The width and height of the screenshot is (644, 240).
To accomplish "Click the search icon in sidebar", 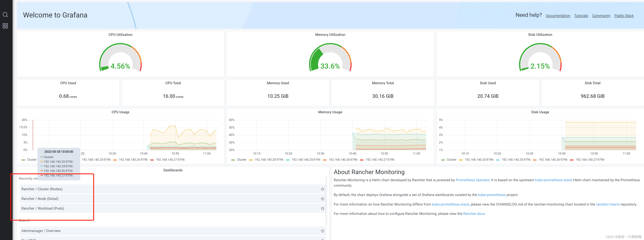I will pos(5,15).
